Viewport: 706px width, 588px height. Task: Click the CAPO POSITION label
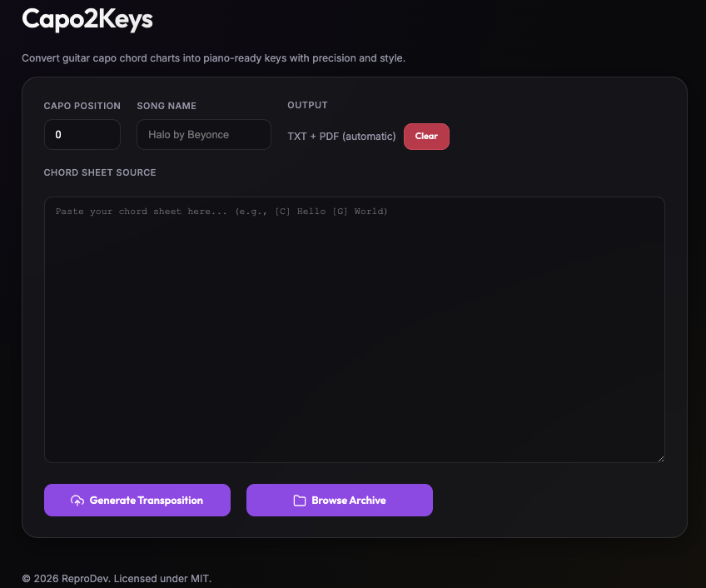click(x=82, y=106)
